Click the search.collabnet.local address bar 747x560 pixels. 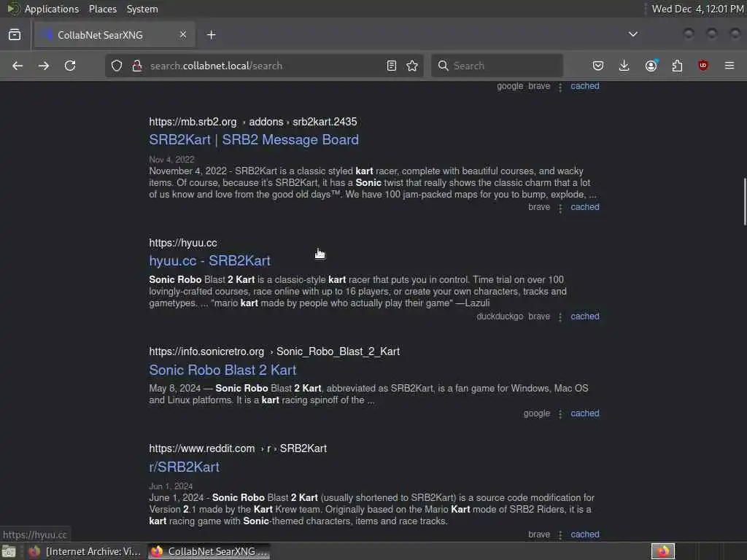coord(264,66)
